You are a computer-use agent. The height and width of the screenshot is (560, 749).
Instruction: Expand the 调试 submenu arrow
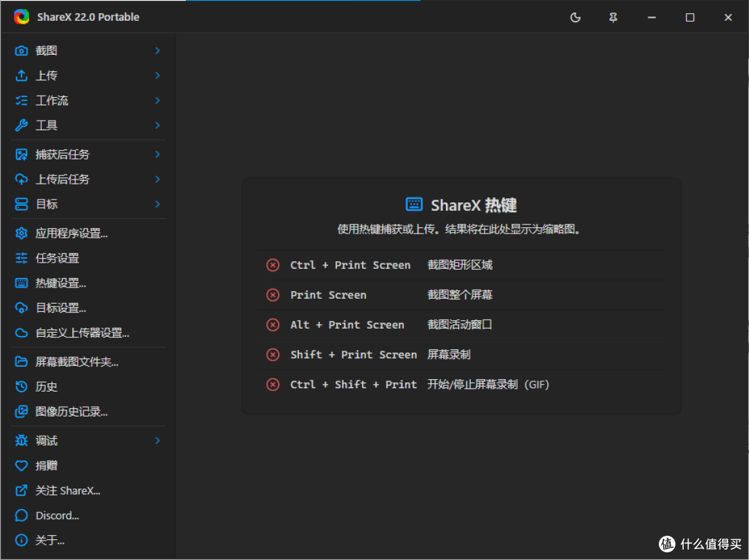(157, 440)
